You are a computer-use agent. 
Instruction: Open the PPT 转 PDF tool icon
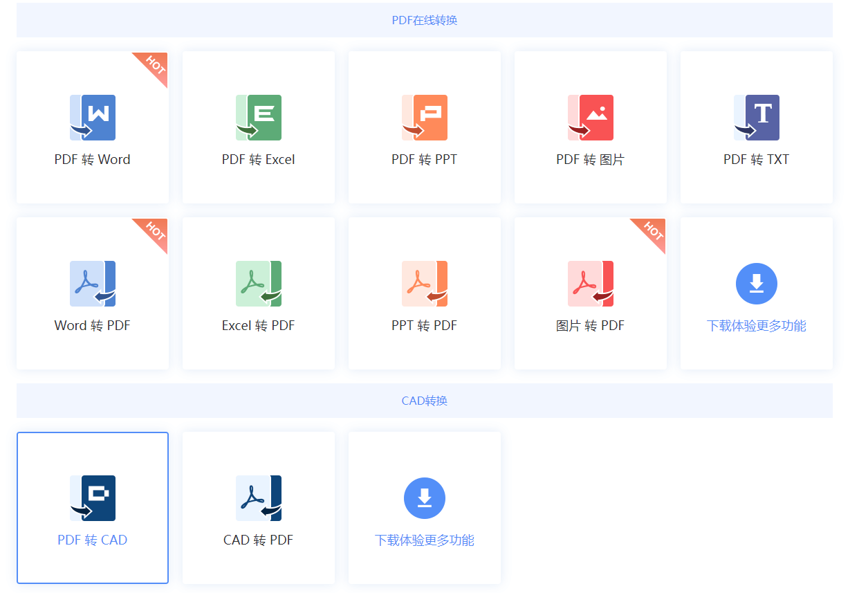425,284
